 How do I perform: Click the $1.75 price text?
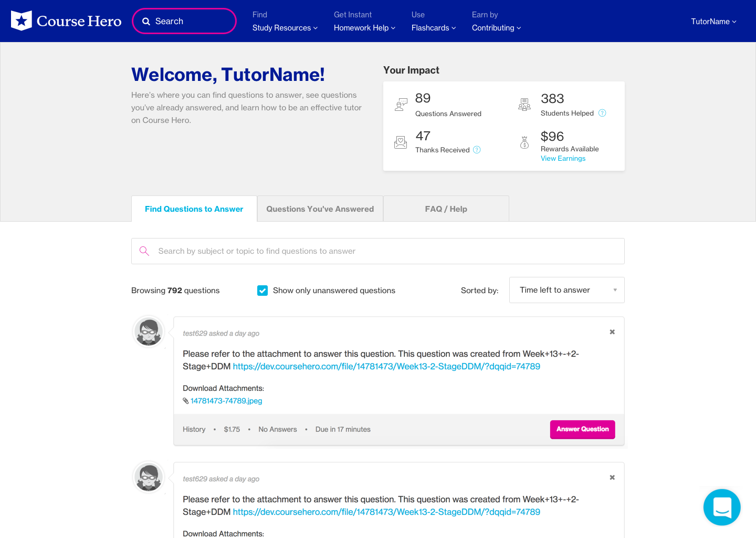pyautogui.click(x=232, y=430)
